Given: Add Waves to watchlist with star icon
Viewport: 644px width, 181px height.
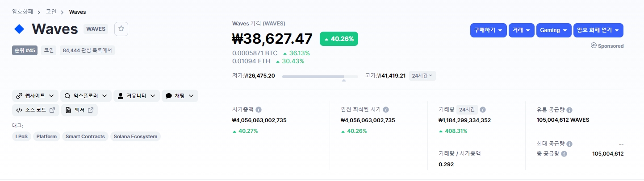Looking at the screenshot, I should [121, 29].
